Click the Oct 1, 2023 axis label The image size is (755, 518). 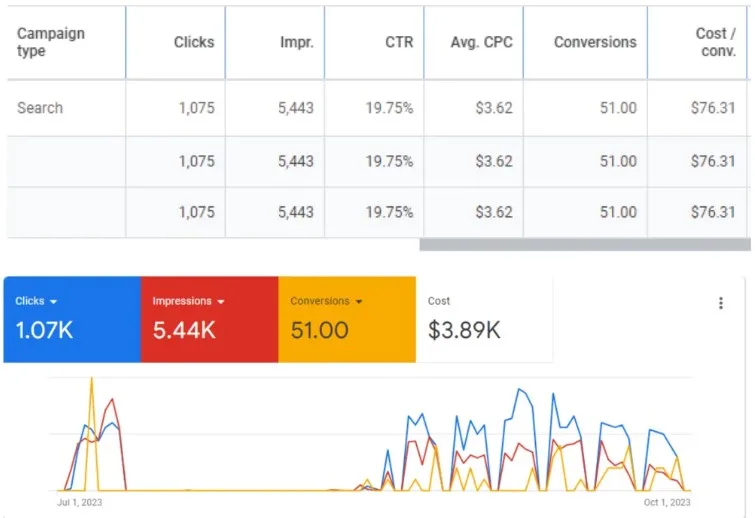point(665,503)
